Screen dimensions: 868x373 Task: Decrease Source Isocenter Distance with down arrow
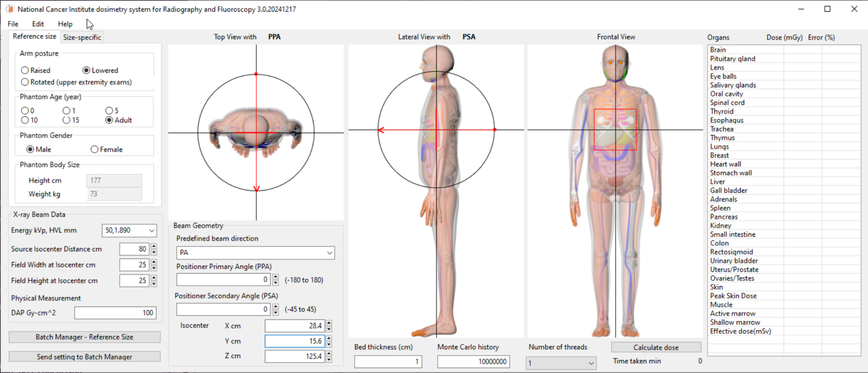[x=154, y=252]
